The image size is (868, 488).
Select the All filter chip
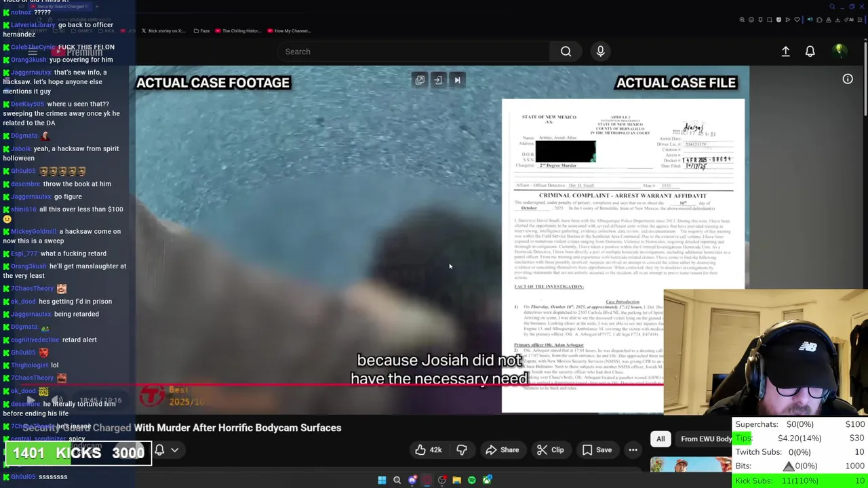click(x=660, y=439)
